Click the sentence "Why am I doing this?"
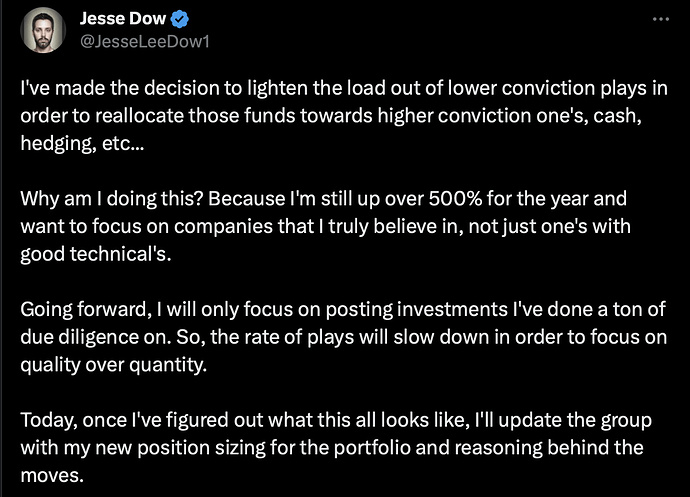690x497 pixels. point(111,199)
